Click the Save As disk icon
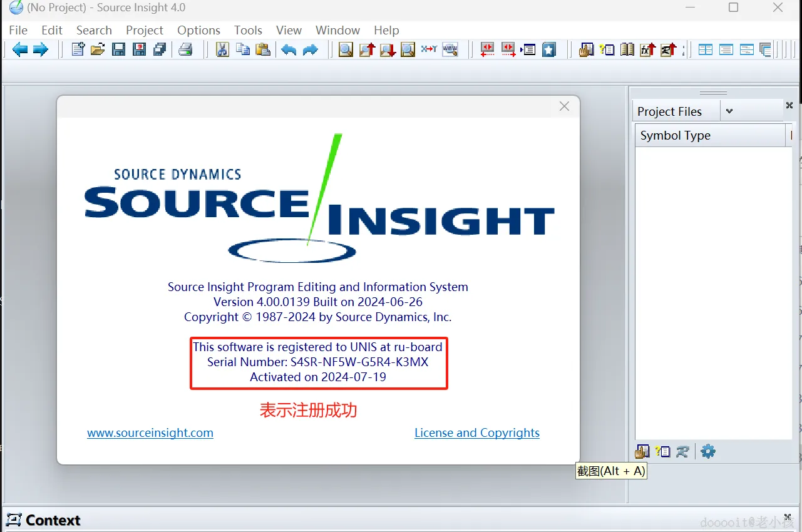The width and height of the screenshot is (802, 532). (x=139, y=49)
